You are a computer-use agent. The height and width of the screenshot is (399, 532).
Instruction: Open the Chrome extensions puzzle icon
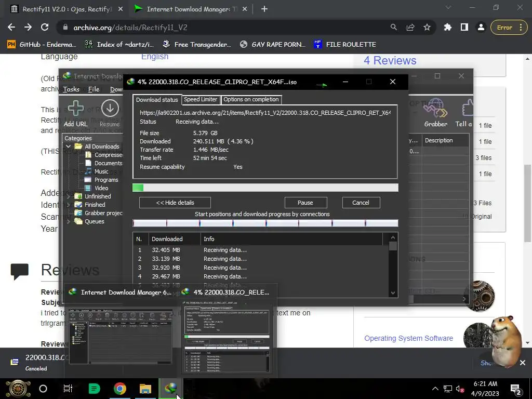[x=448, y=28]
